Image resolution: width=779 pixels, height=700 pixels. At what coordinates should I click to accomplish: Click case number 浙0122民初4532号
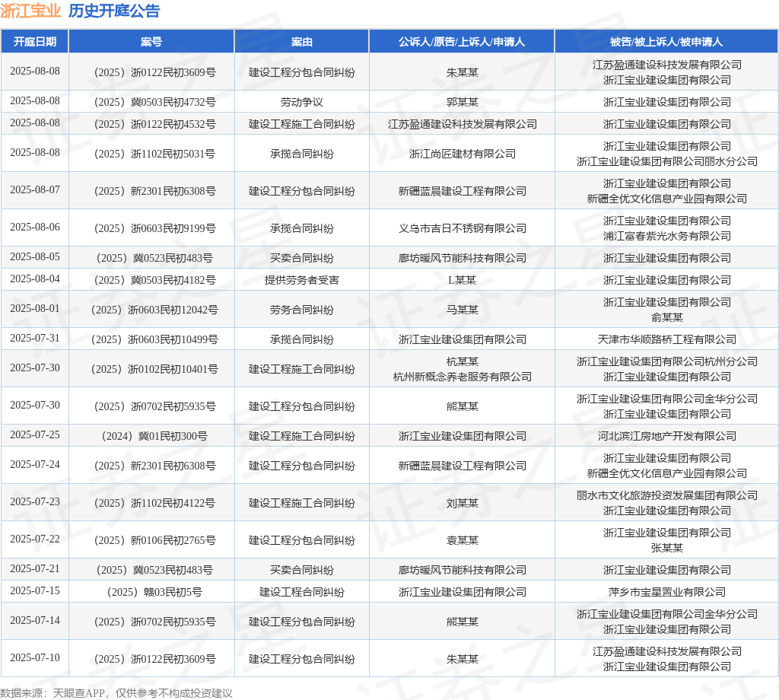(155, 124)
